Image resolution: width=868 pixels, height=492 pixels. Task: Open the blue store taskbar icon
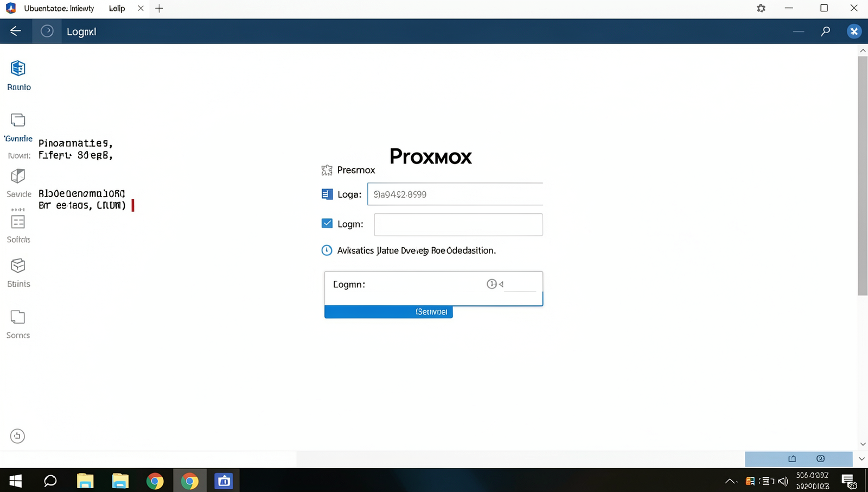(x=224, y=481)
